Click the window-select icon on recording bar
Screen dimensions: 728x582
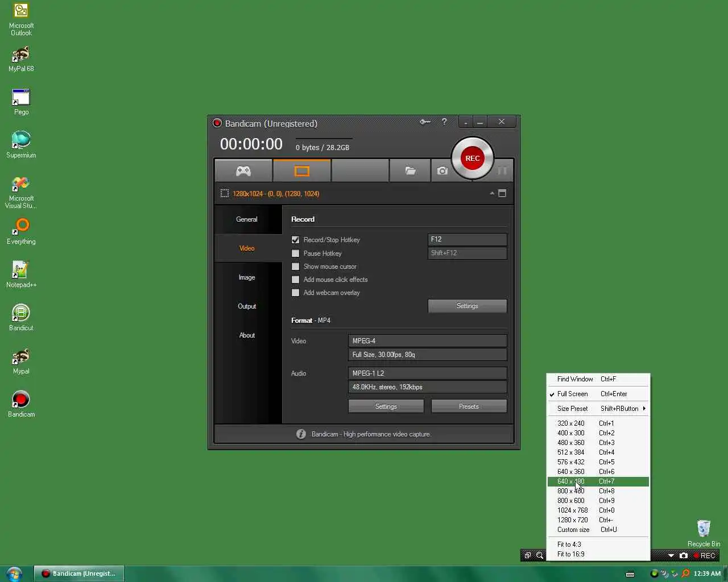pos(527,555)
